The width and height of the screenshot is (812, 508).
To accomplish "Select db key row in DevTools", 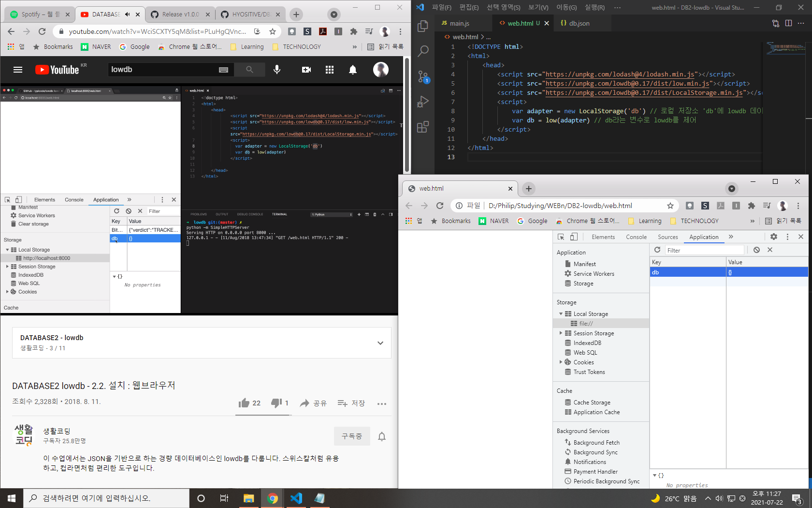I will coord(729,272).
